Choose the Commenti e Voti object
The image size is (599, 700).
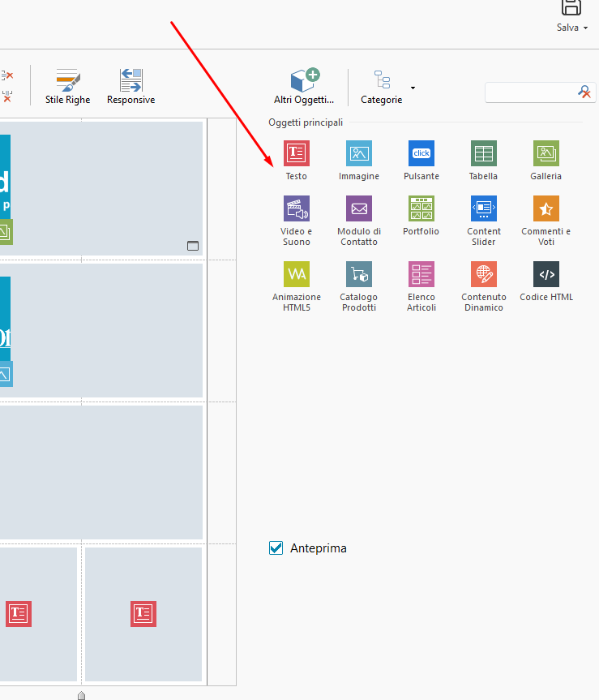tap(546, 208)
